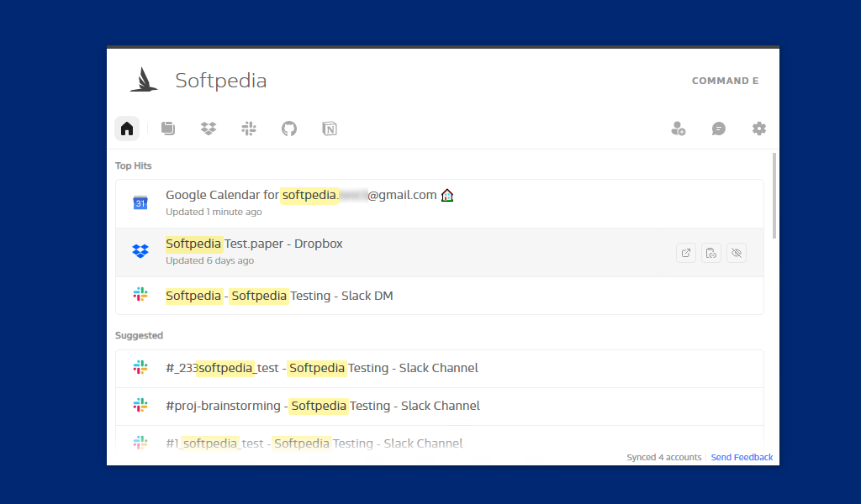The width and height of the screenshot is (861, 504).
Task: Click the Suggested section heading
Action: click(x=139, y=336)
